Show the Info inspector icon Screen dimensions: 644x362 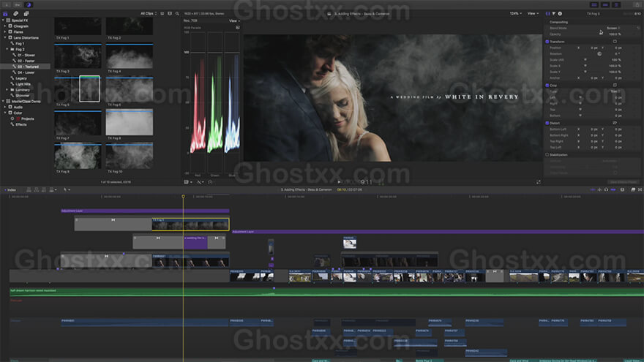tap(560, 14)
